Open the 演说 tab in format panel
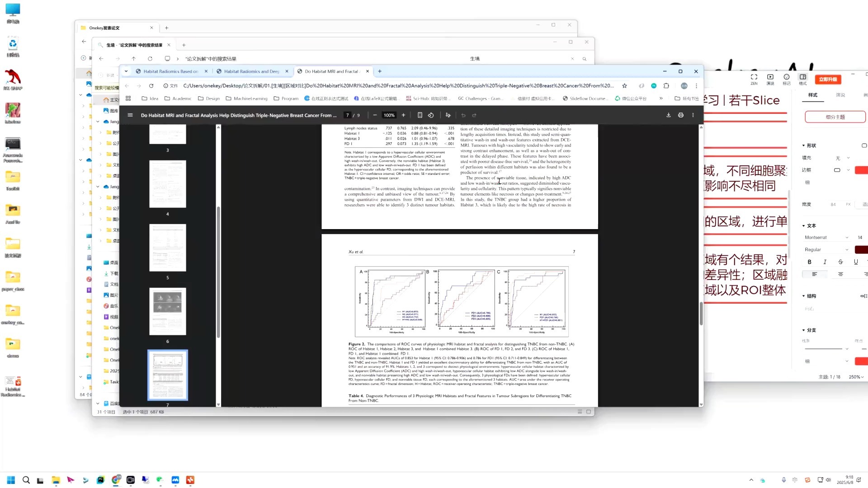This screenshot has height=488, width=868. tap(840, 95)
